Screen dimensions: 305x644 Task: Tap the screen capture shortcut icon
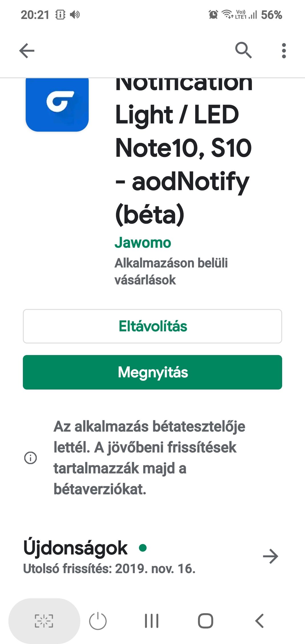pyautogui.click(x=44, y=621)
